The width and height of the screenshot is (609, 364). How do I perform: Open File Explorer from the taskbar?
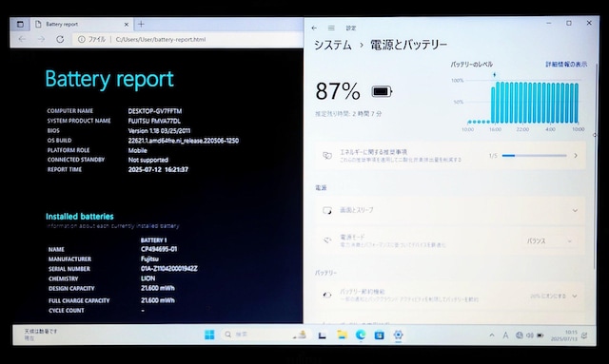[342, 335]
